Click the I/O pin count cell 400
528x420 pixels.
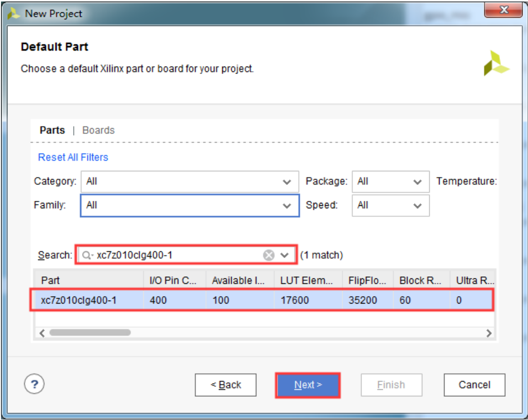point(175,300)
